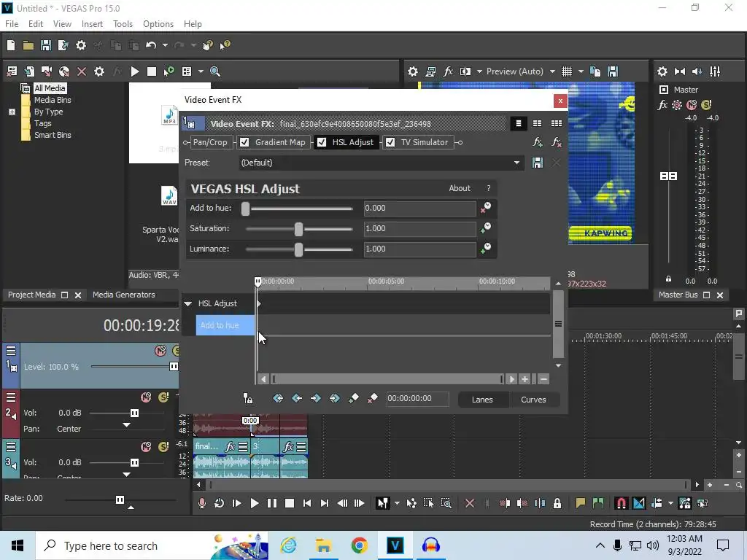Click the question mark help button
The image size is (747, 560).
pyautogui.click(x=488, y=189)
